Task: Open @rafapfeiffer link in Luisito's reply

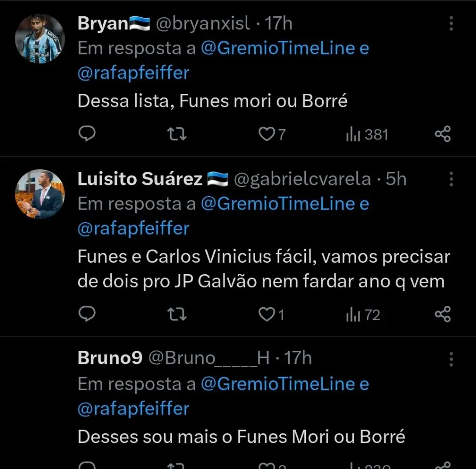Action: pyautogui.click(x=133, y=229)
